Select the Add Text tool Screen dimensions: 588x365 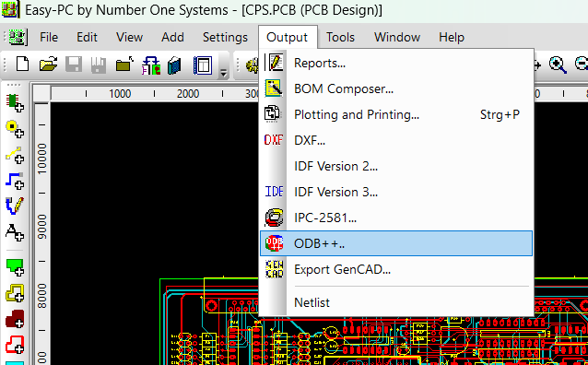click(x=15, y=232)
